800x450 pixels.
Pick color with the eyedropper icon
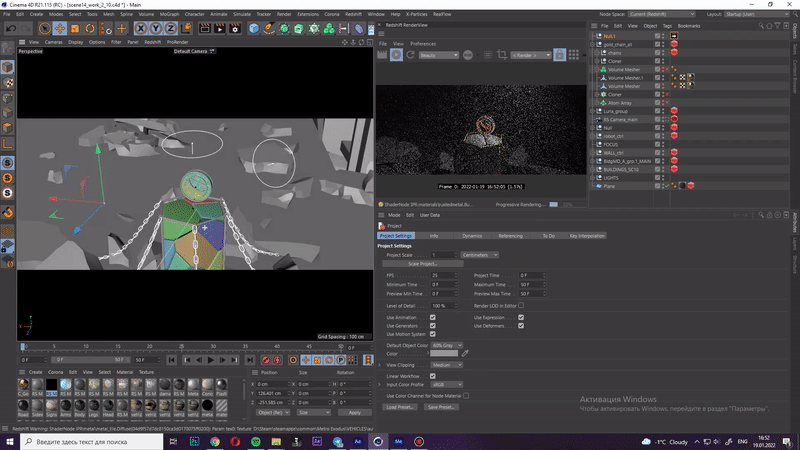click(x=465, y=353)
